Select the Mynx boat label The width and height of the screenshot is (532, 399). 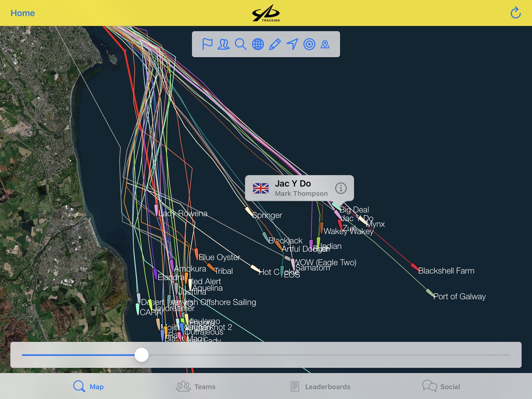point(375,224)
